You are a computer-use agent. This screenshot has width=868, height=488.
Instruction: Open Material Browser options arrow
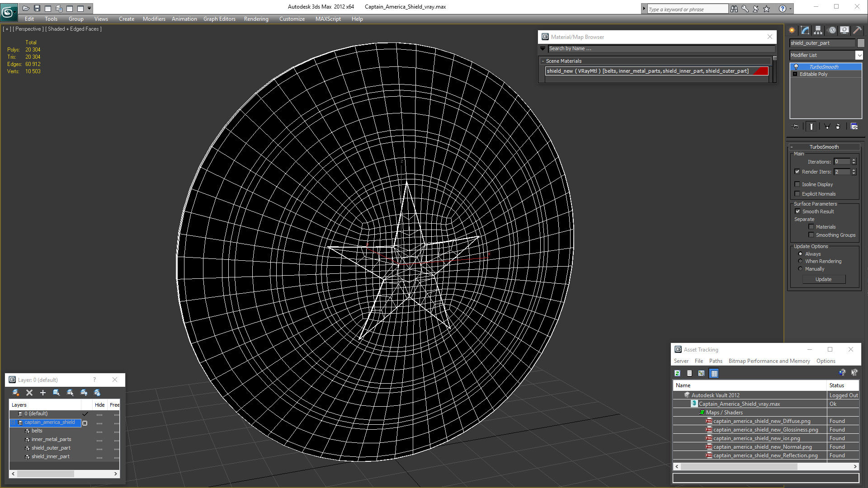pyautogui.click(x=543, y=49)
